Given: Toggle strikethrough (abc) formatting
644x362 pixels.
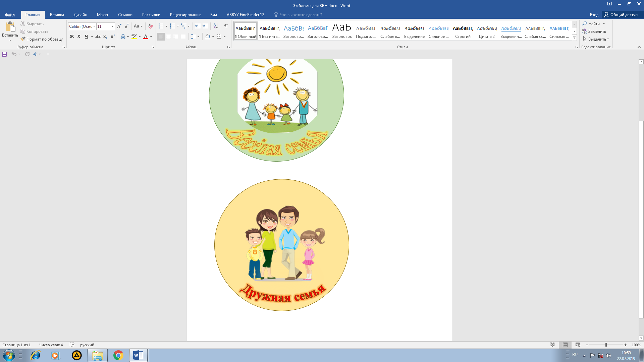Looking at the screenshot, I should point(98,37).
